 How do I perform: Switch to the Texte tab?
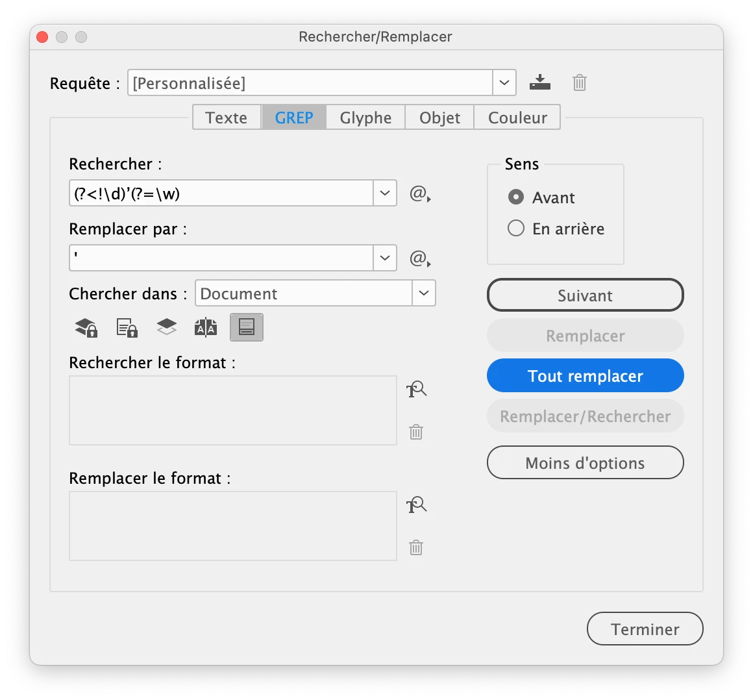227,118
